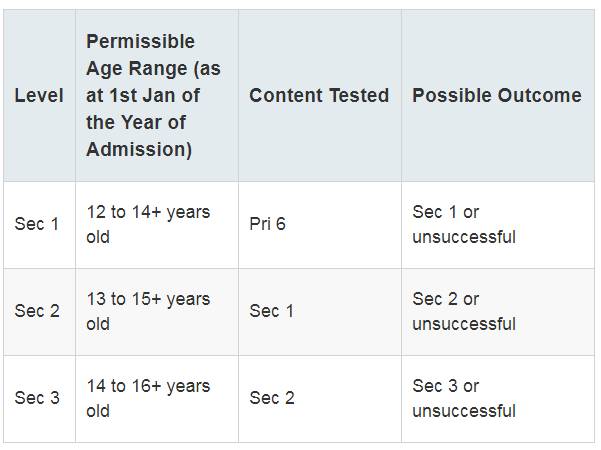
Task: Click the "Pri 6" content cell
Action: pyautogui.click(x=267, y=224)
